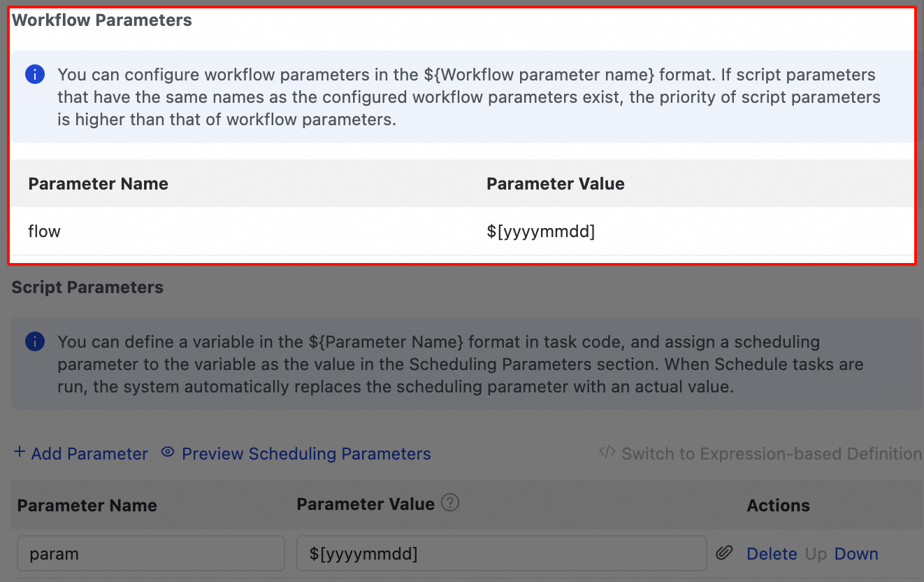
Task: Click the code icon for Expression-based Definition
Action: click(x=607, y=453)
